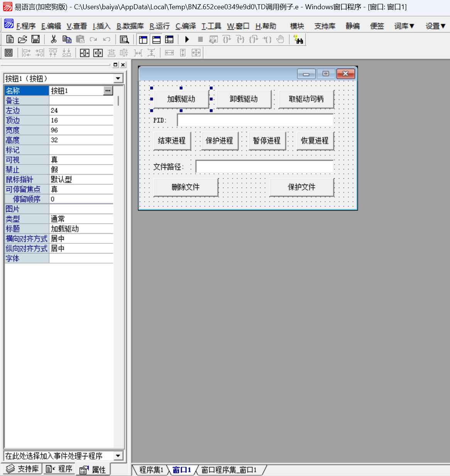Open search using the binoculars icon
The height and width of the screenshot is (476, 450).
tap(297, 39)
